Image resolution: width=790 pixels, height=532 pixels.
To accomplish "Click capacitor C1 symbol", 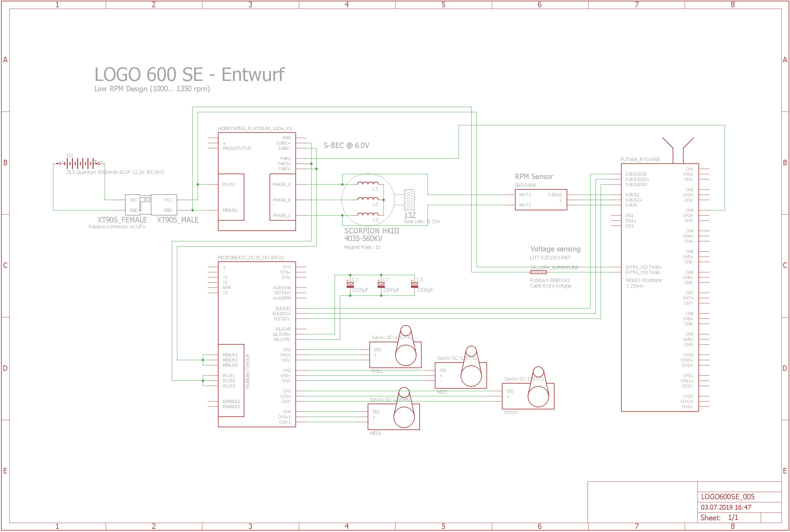I will [350, 285].
